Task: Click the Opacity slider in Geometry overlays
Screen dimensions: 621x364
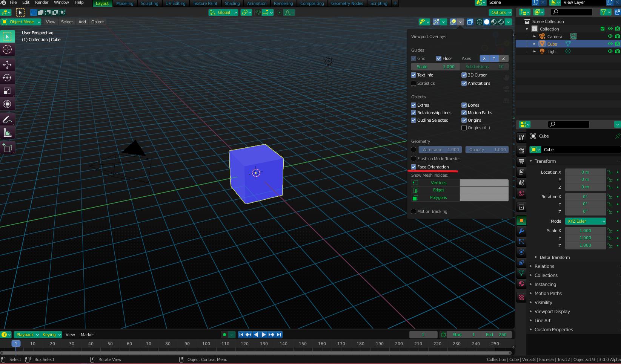Action: 487,150
